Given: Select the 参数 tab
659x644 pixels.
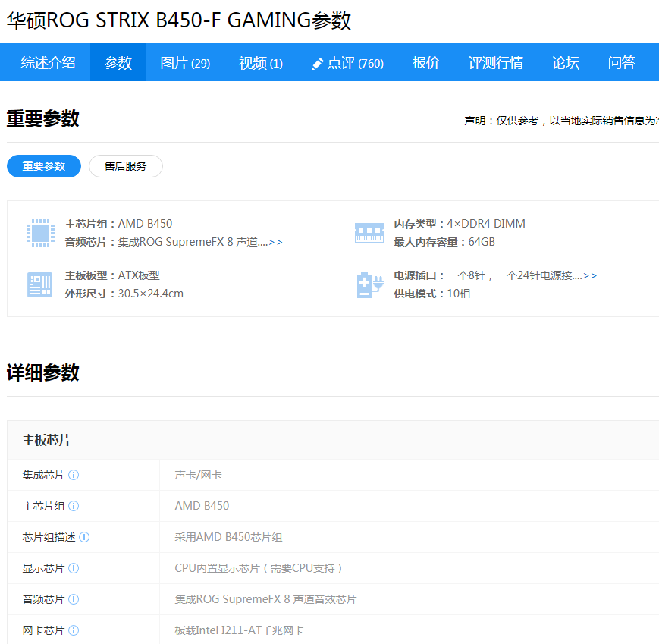Looking at the screenshot, I should 118,63.
